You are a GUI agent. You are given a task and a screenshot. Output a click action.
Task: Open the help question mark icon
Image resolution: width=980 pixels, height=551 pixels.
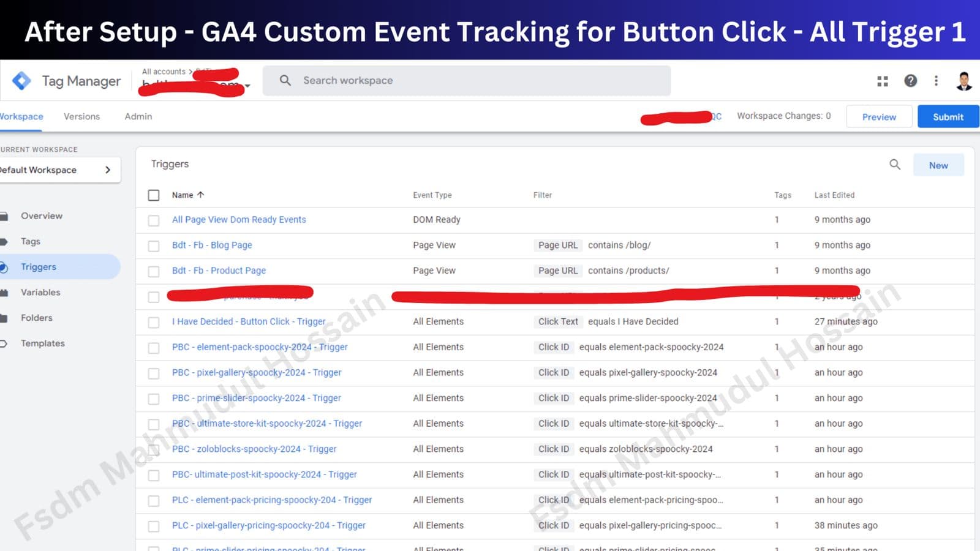pos(911,81)
